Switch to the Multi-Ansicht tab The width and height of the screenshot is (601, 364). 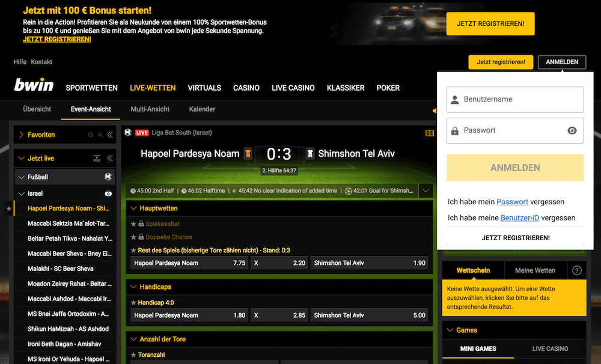click(x=150, y=109)
